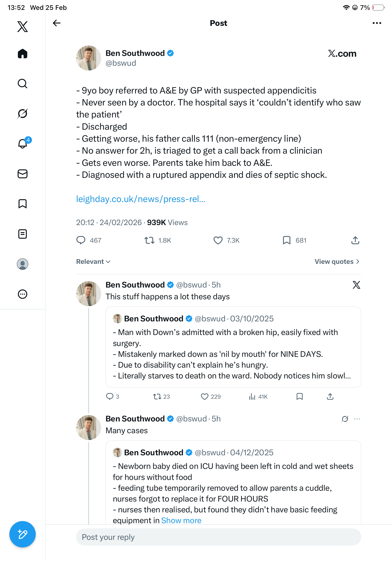Go to Home via house icon
This screenshot has height=561, width=392.
click(x=23, y=54)
